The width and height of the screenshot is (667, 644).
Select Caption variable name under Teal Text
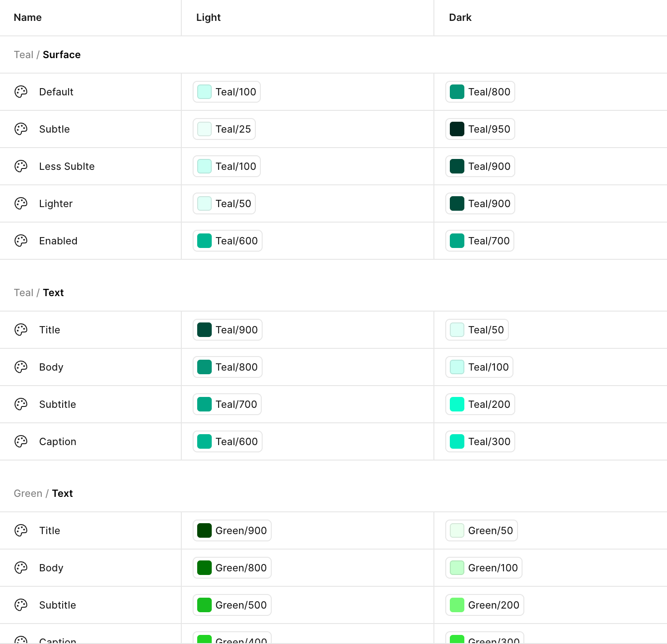58,441
